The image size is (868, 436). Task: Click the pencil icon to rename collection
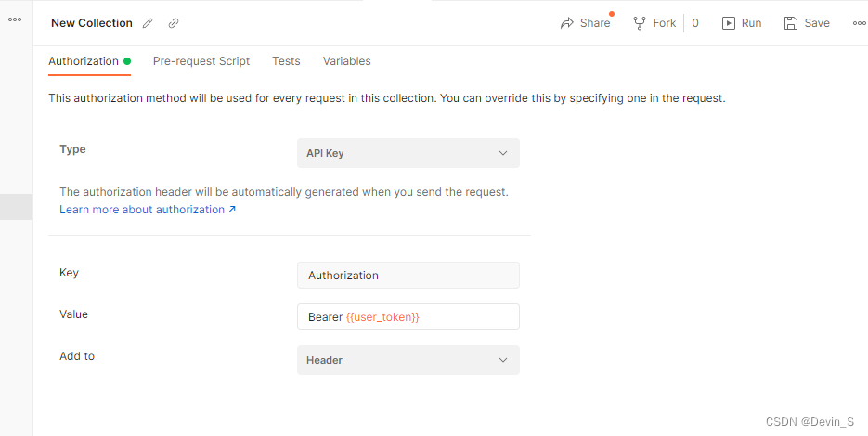[x=148, y=23]
